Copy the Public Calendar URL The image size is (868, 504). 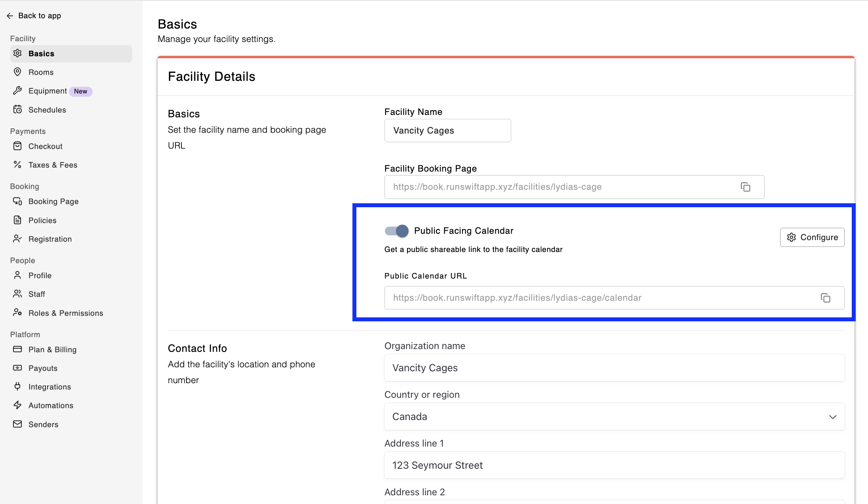click(825, 298)
